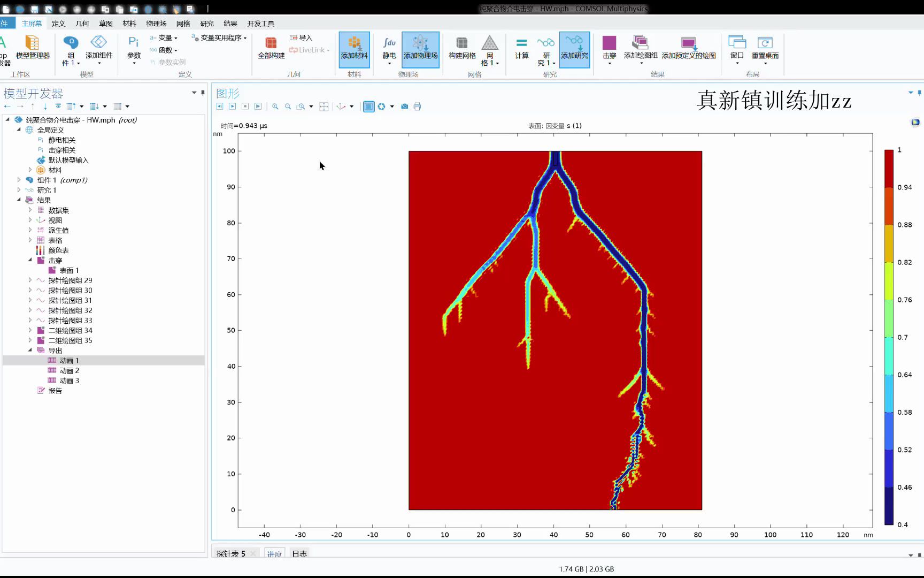Image resolution: width=924 pixels, height=578 pixels.
Task: Click Build All (全部构建)
Action: (x=271, y=47)
